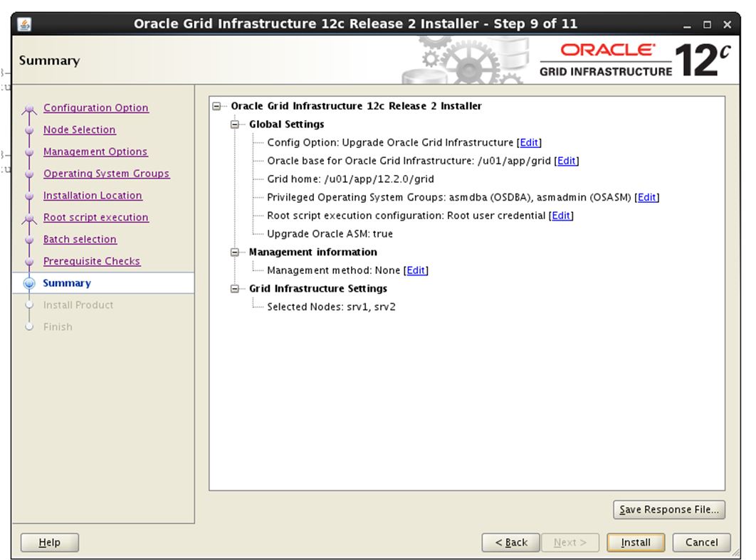The height and width of the screenshot is (560, 756).
Task: Collapse the Grid Infrastructure Settings section
Action: point(234,289)
